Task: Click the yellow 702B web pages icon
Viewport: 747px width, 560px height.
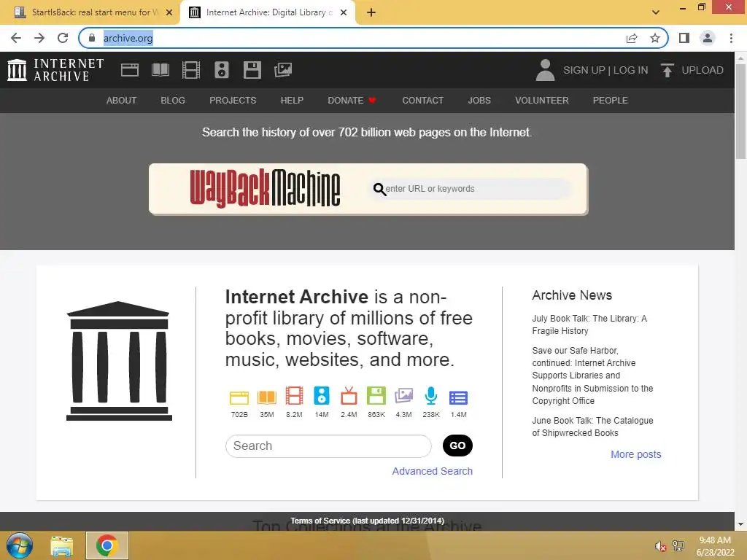Action: [239, 397]
